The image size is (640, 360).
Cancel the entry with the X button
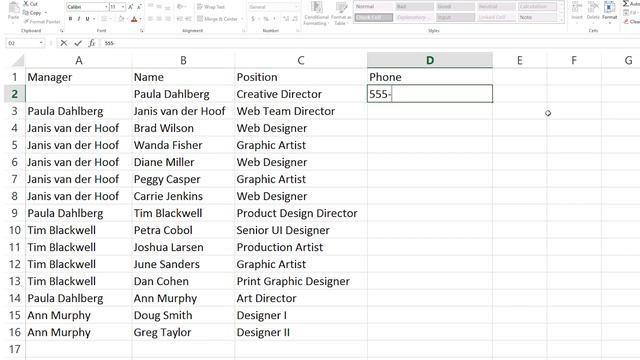pyautogui.click(x=64, y=43)
